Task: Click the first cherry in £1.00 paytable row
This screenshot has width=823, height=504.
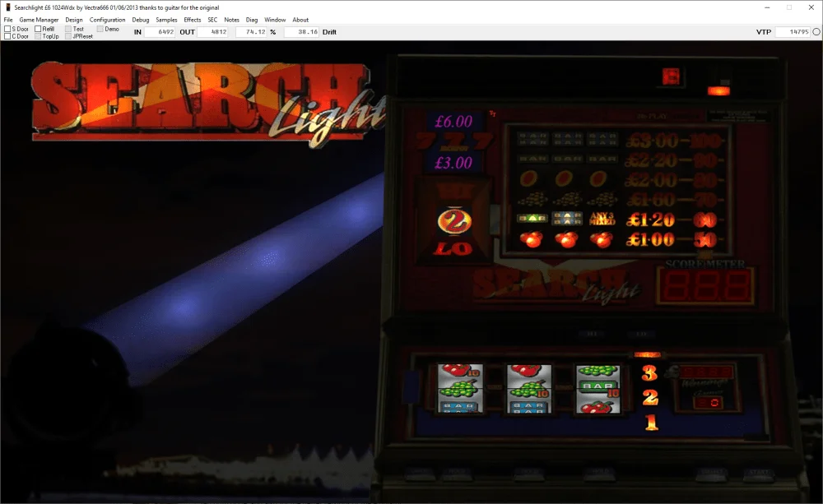Action: (x=532, y=240)
